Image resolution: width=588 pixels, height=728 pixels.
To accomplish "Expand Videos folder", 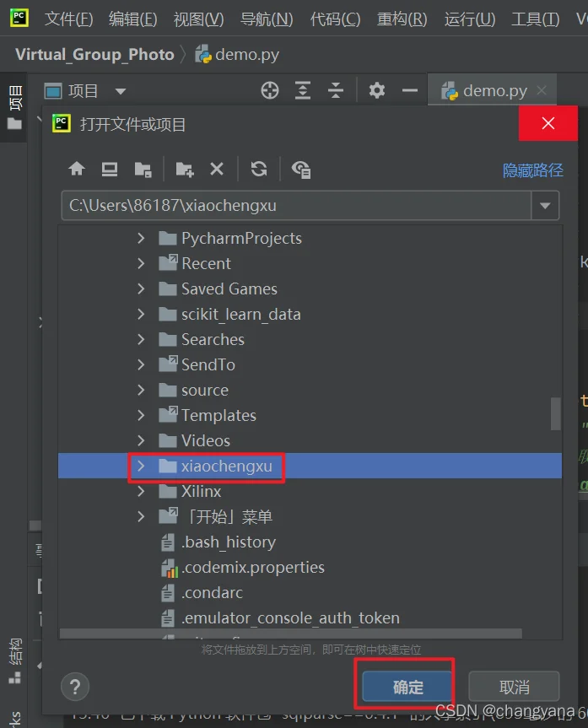I will tap(141, 440).
